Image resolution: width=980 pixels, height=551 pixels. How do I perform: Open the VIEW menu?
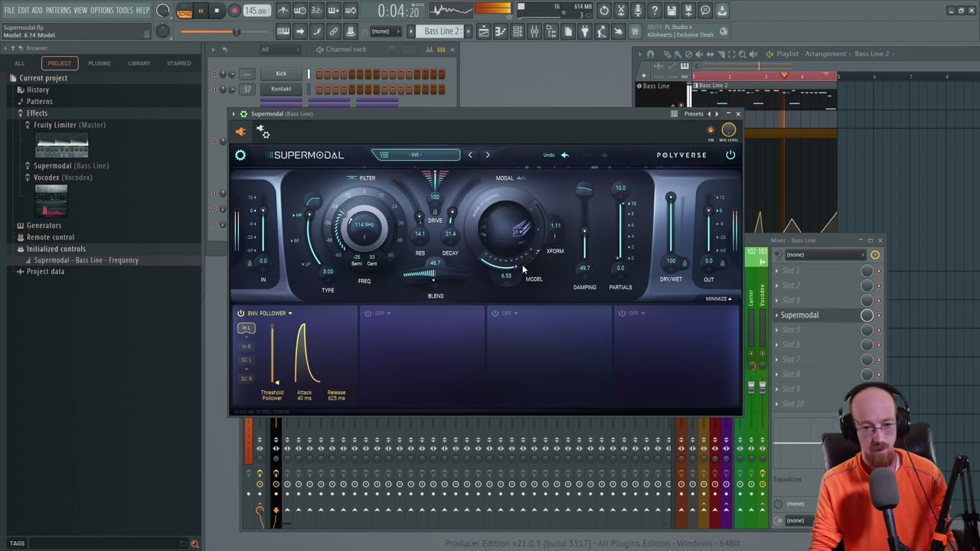[x=80, y=10]
